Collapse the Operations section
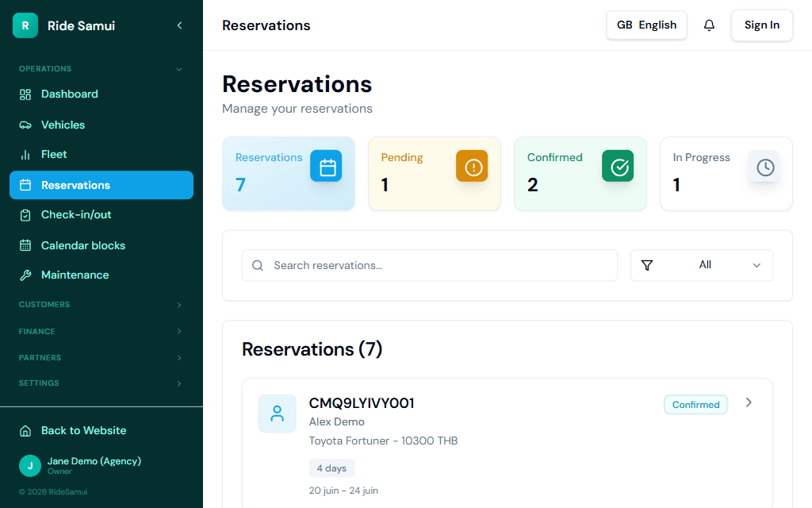 pyautogui.click(x=179, y=69)
